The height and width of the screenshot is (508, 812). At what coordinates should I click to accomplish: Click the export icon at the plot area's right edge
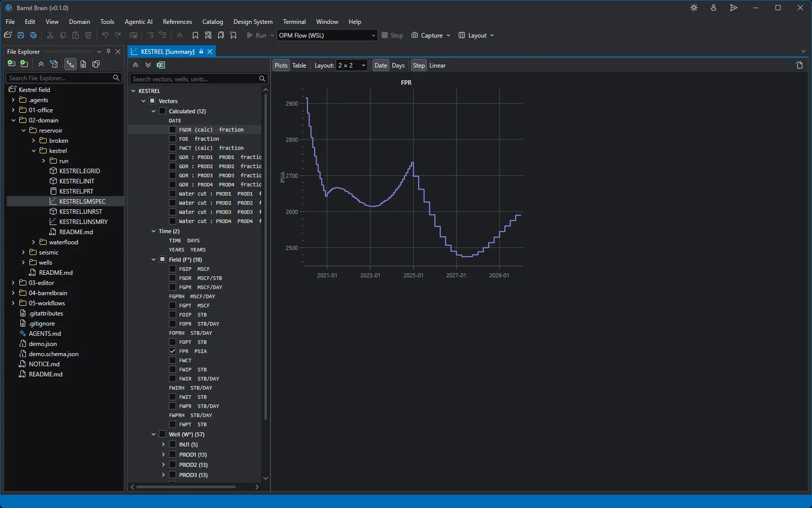pyautogui.click(x=799, y=65)
